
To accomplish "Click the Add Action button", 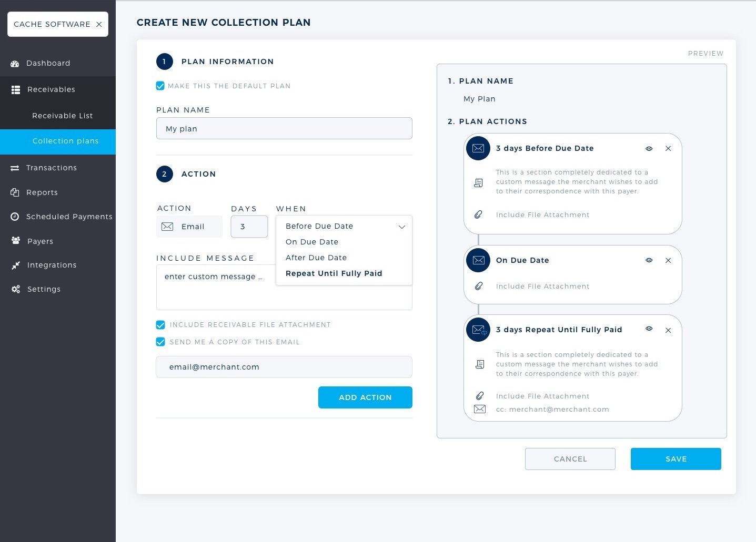I will point(365,397).
